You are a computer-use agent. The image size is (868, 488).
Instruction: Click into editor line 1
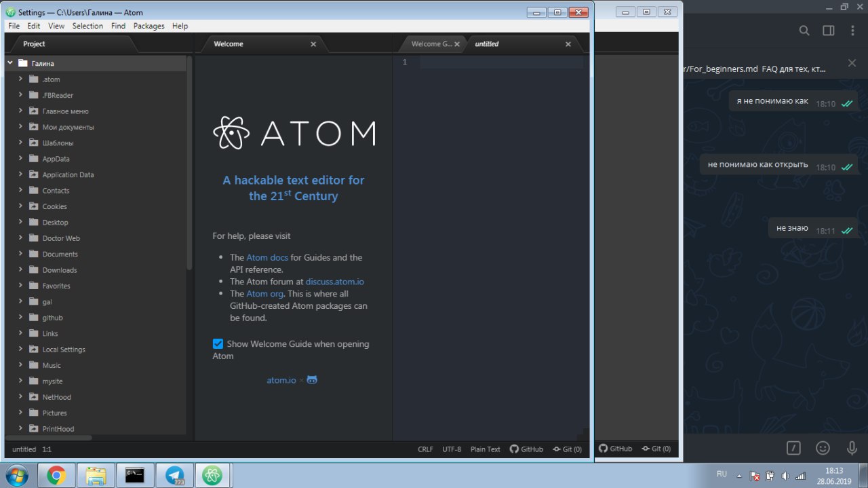(501, 62)
